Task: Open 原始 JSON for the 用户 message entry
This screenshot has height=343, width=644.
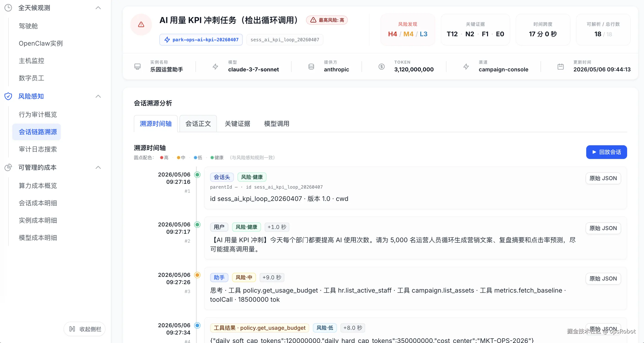Action: tap(603, 228)
